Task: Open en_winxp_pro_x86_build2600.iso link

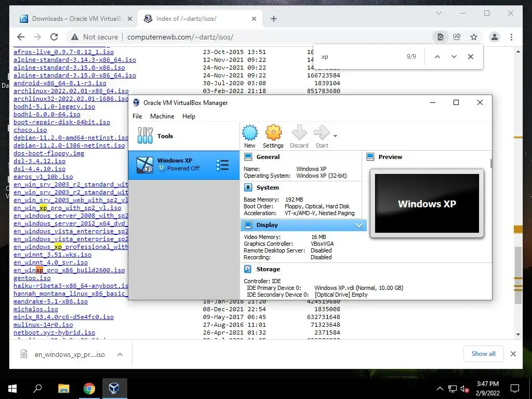Action: pos(69,270)
